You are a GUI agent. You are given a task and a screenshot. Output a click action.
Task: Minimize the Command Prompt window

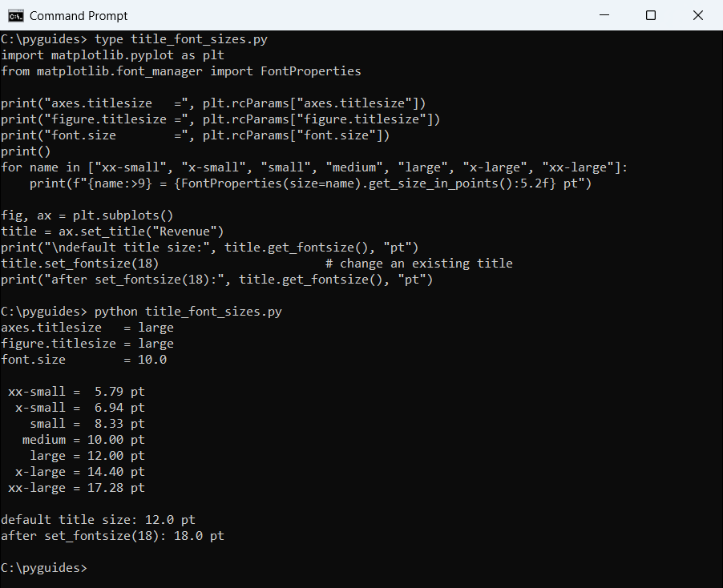pyautogui.click(x=604, y=15)
